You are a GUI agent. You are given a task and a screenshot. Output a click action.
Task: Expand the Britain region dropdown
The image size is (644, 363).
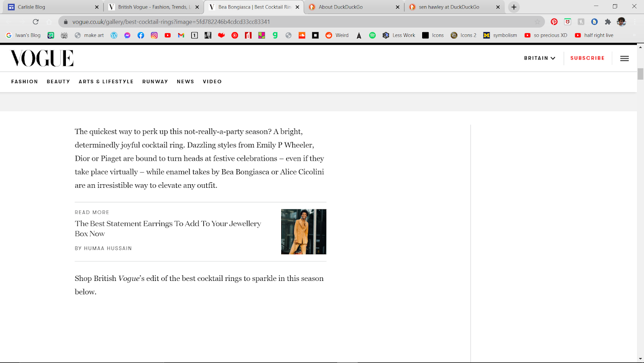tap(539, 58)
